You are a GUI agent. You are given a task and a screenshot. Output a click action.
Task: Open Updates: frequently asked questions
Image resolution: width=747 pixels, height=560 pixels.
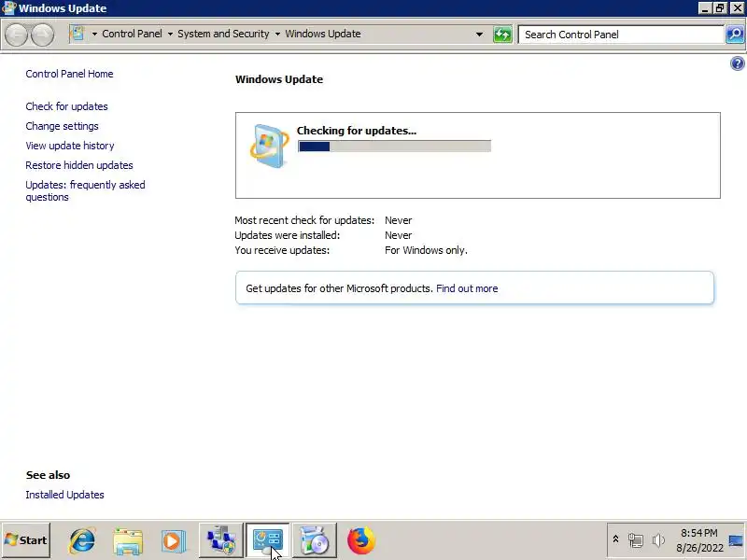pos(85,191)
